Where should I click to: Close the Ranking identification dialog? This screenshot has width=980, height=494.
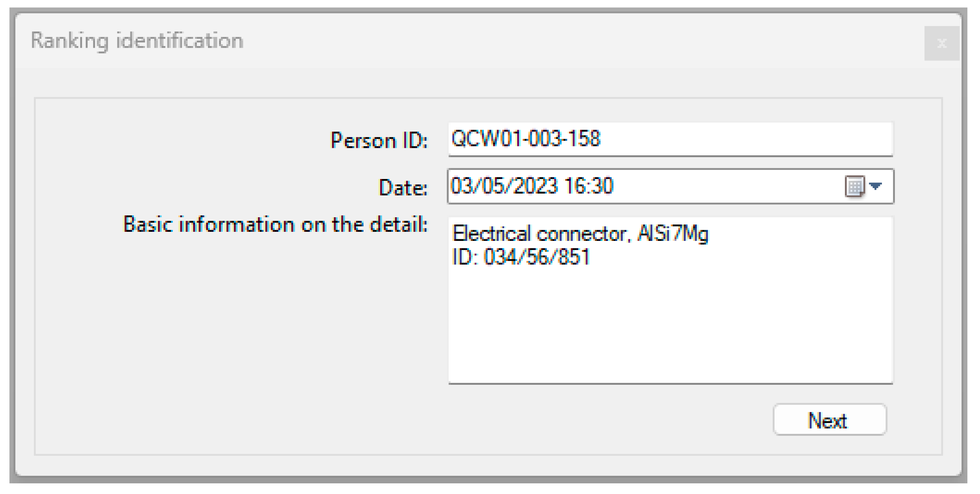941,44
